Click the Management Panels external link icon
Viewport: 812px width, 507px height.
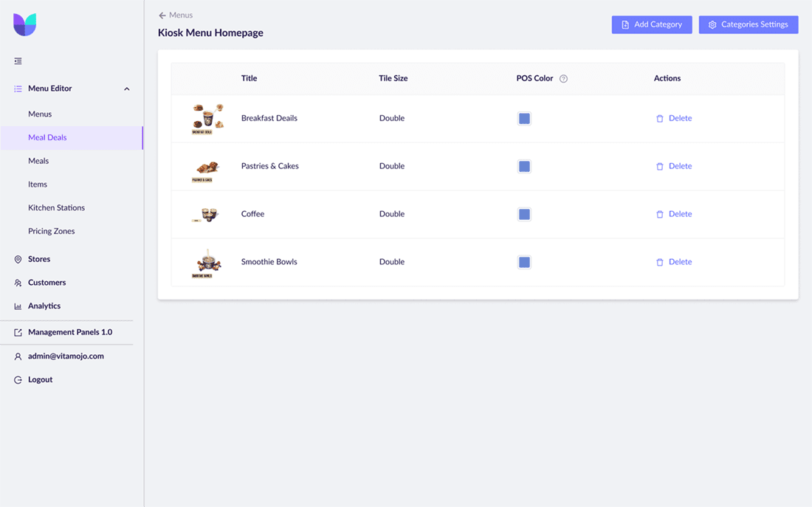[x=18, y=333]
